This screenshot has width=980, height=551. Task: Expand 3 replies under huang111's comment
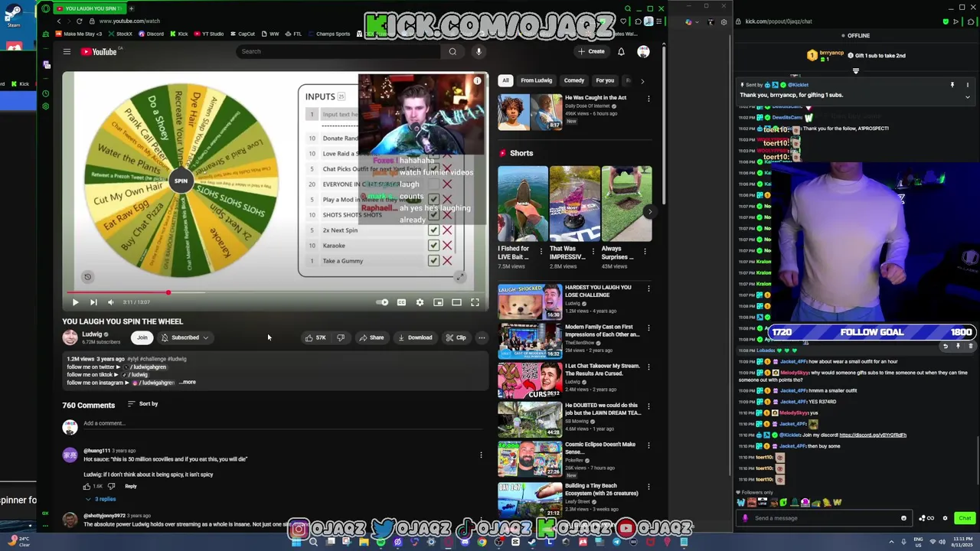(x=101, y=499)
